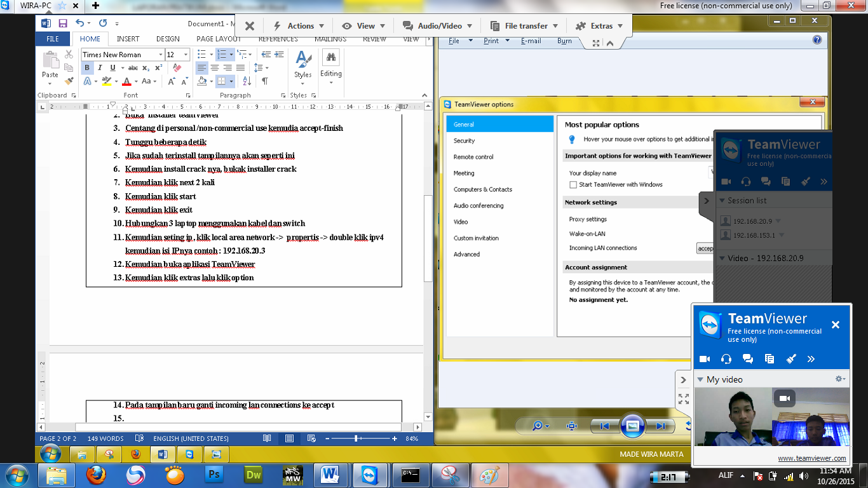
Task: Open the Extras dropdown on TeamViewer toolbar
Action: pos(599,26)
